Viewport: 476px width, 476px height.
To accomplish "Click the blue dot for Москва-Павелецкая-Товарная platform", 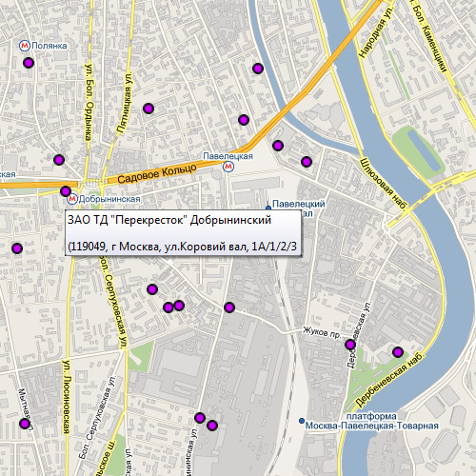I will 302,421.
